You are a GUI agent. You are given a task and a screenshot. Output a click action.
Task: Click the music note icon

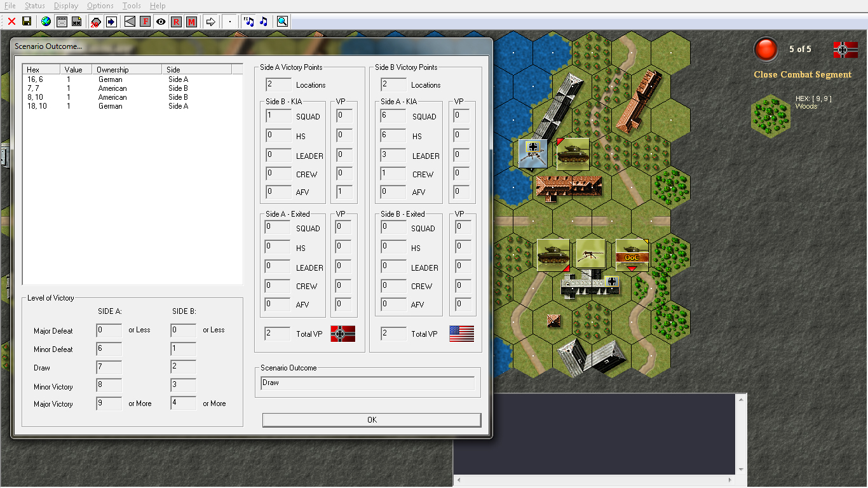(263, 21)
